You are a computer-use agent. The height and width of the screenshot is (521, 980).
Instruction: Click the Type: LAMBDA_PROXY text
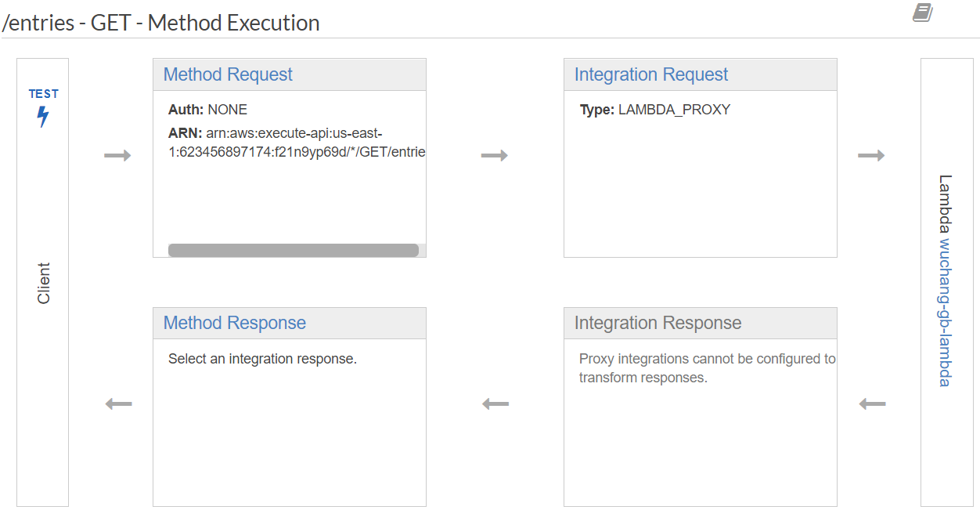(654, 110)
